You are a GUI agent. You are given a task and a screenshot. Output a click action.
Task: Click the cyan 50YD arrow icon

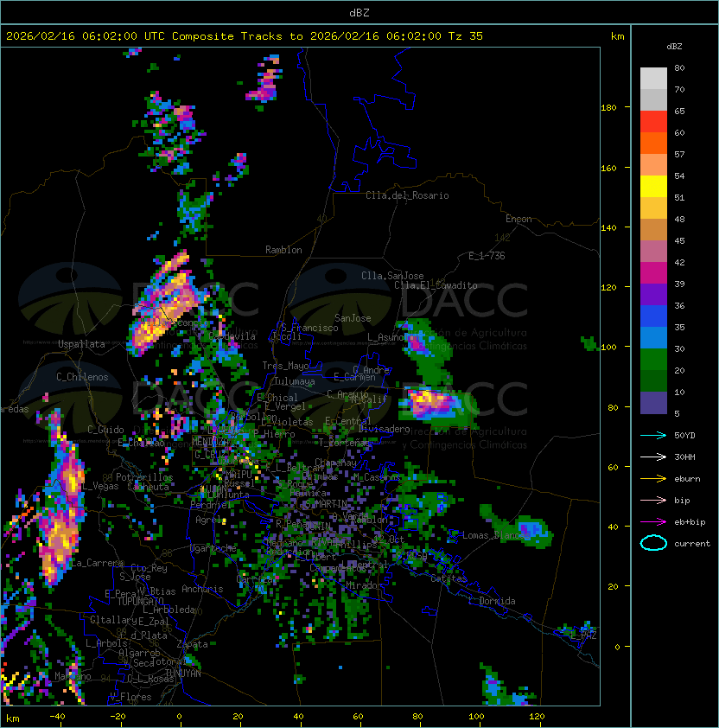coord(653,436)
